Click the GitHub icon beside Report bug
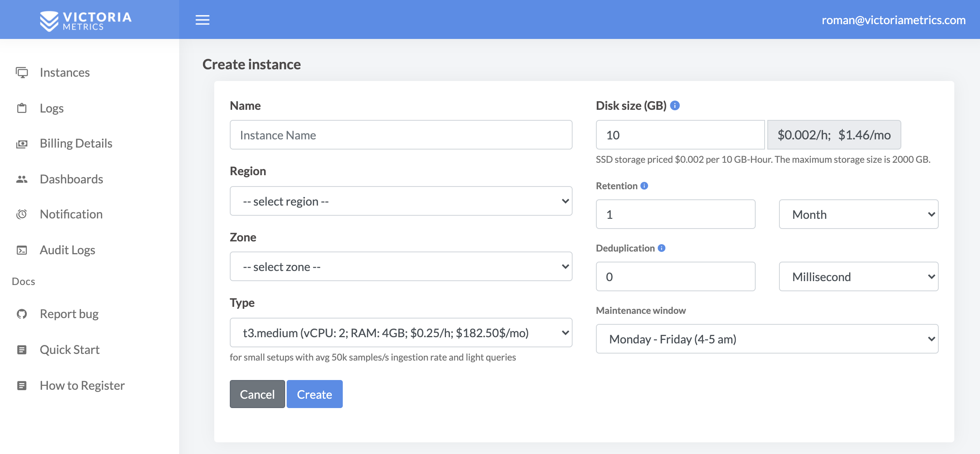Screen dimensions: 980x454 (x=22, y=314)
